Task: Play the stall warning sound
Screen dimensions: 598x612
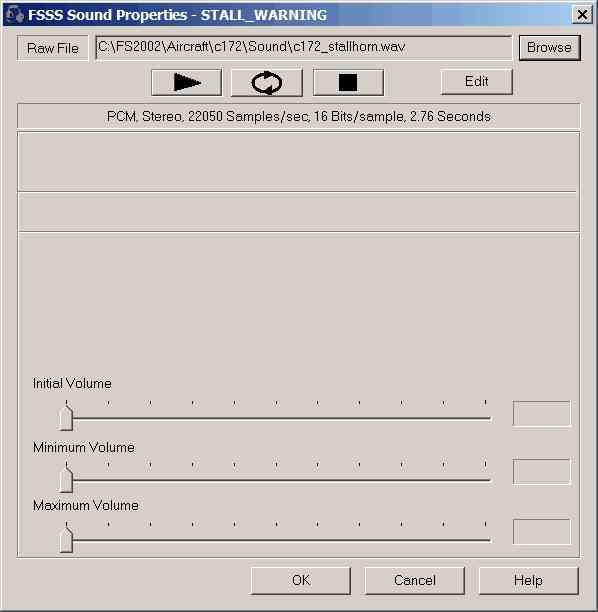Action: (x=187, y=82)
